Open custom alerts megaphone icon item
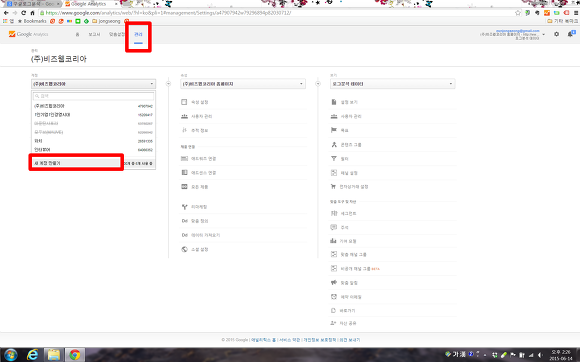 point(344,283)
